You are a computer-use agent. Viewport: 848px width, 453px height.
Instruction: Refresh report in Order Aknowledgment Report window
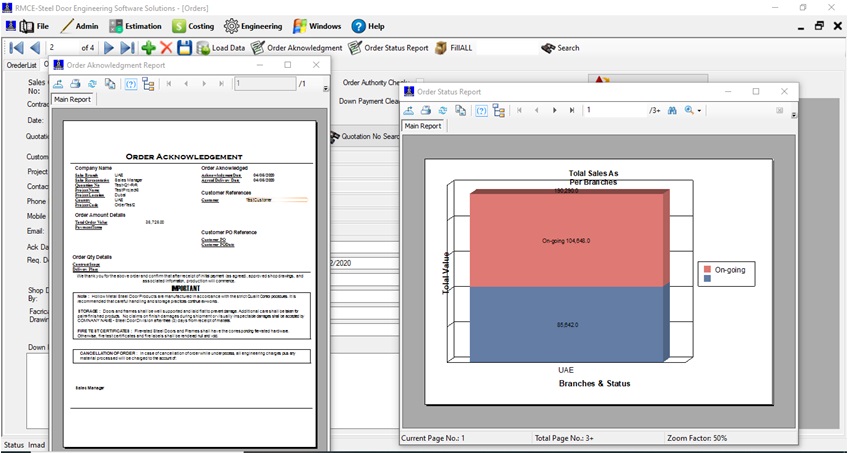click(92, 84)
